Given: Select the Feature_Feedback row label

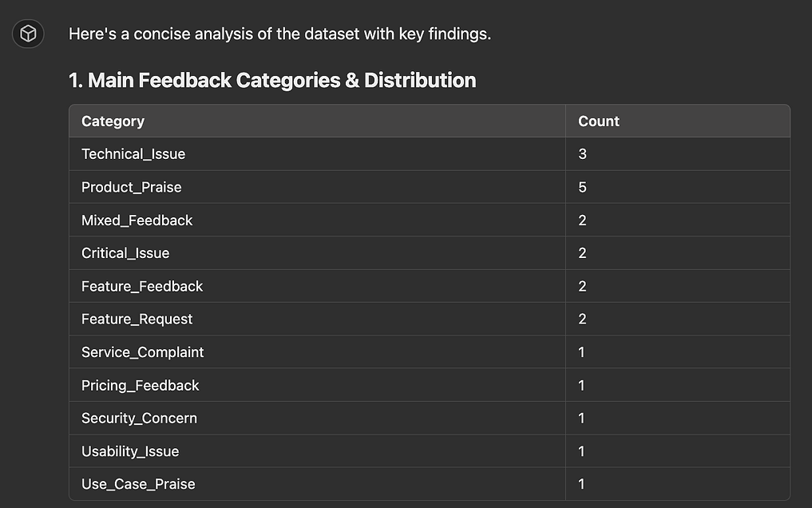Looking at the screenshot, I should 142,286.
